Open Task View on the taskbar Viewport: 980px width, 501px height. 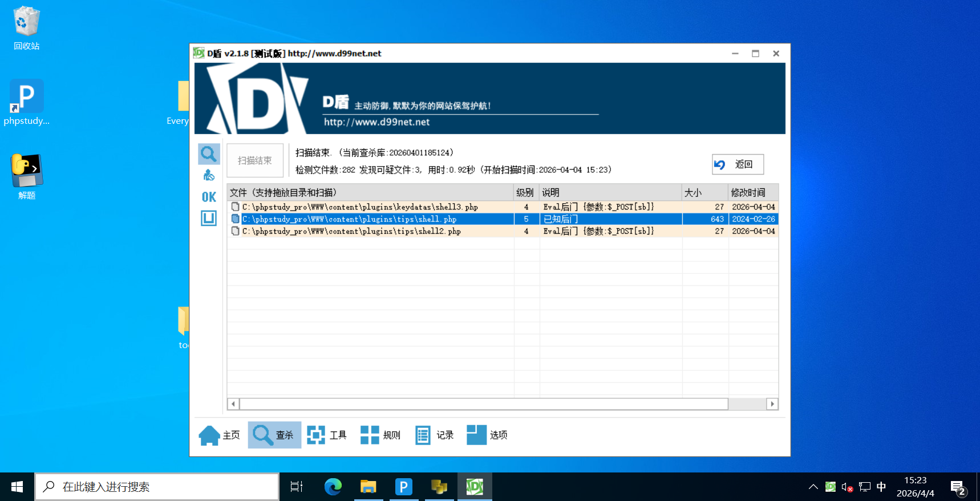[297, 487]
